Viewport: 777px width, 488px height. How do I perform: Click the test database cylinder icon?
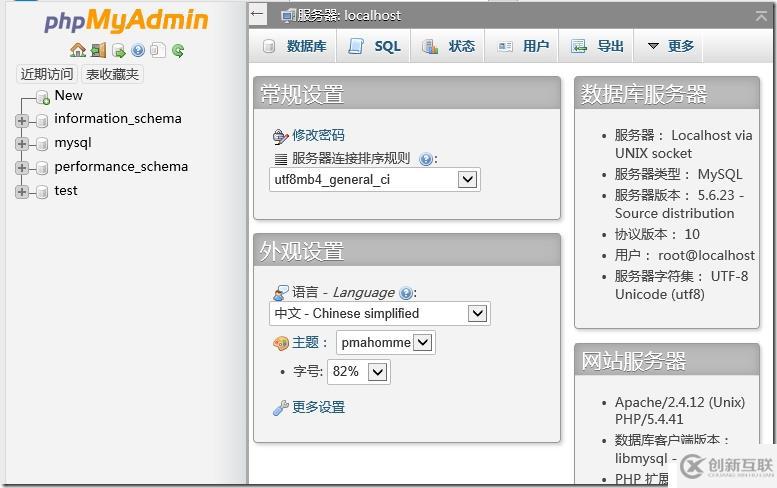point(42,192)
